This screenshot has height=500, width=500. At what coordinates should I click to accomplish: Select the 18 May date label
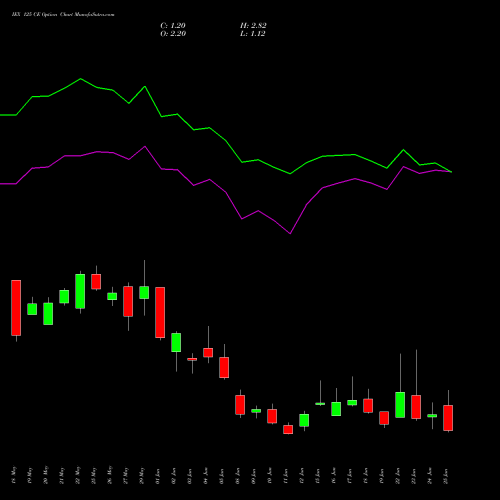click(14, 475)
